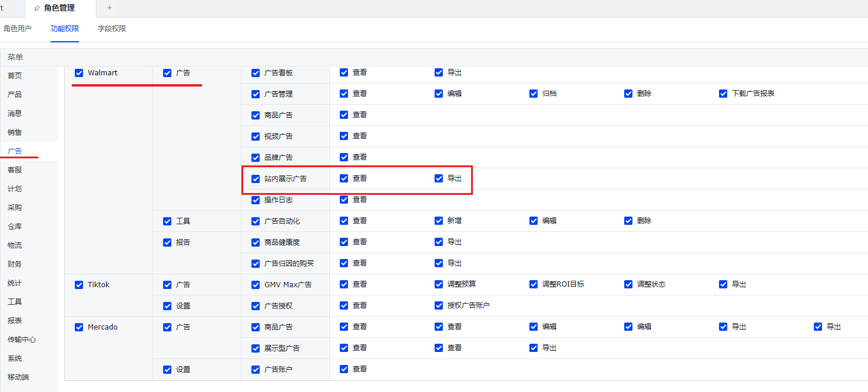Uncheck the 广告自动化 checkbox

click(x=256, y=221)
